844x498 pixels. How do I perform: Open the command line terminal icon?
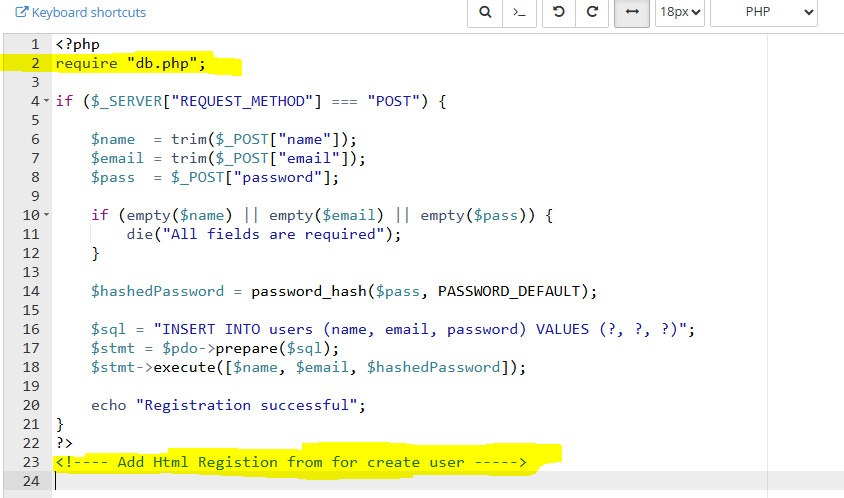click(518, 13)
